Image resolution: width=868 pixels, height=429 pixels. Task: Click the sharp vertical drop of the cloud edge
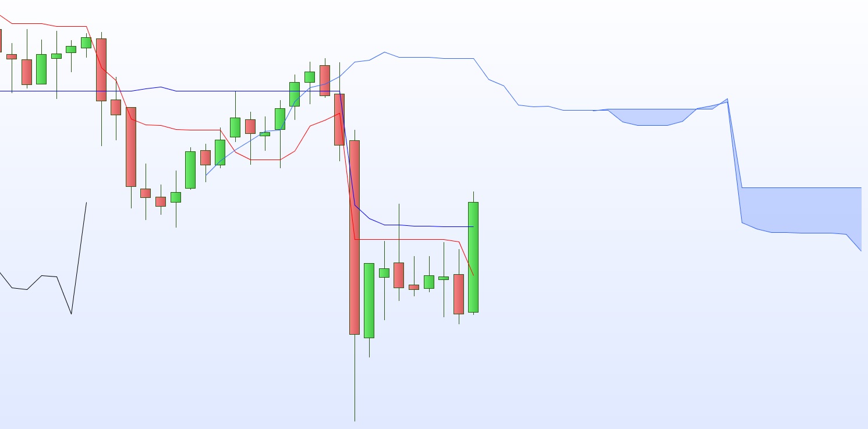coord(735,161)
